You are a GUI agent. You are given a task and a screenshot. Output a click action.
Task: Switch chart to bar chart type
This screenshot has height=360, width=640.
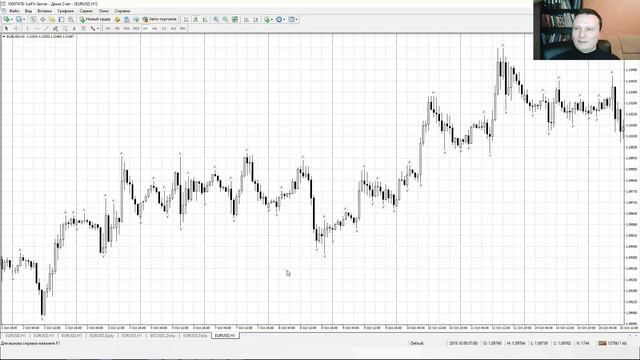click(186, 19)
